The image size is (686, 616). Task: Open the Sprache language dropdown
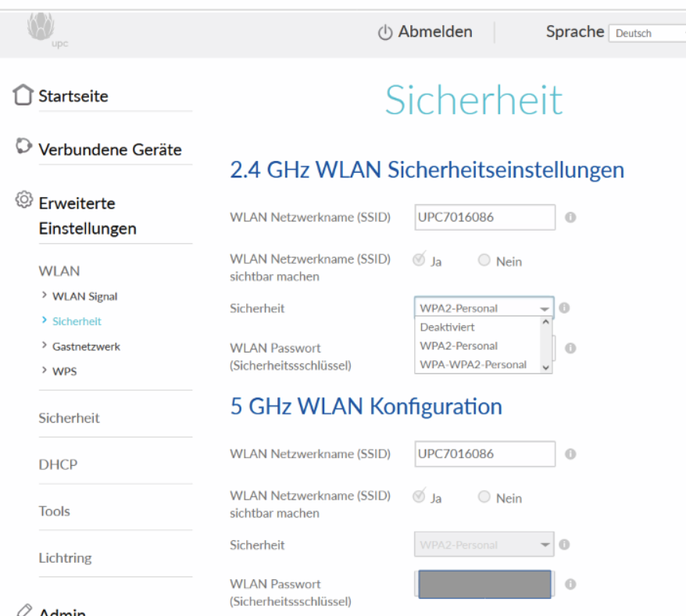[x=647, y=33]
